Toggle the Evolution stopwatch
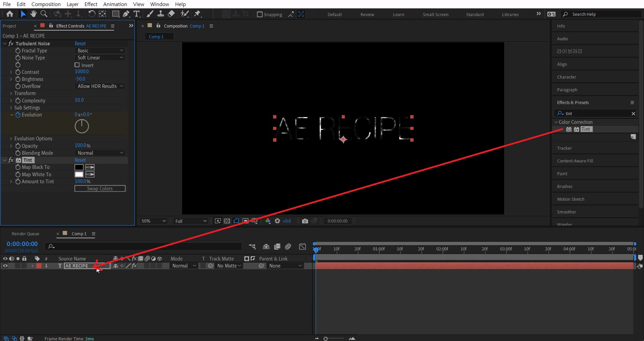The height and width of the screenshot is (341, 644). point(18,115)
